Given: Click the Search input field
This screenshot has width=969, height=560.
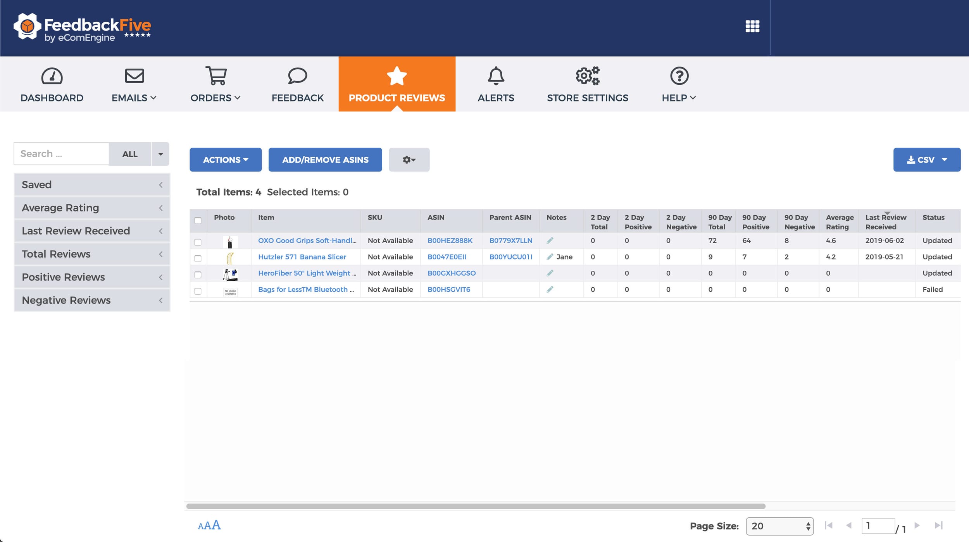Looking at the screenshot, I should 62,154.
